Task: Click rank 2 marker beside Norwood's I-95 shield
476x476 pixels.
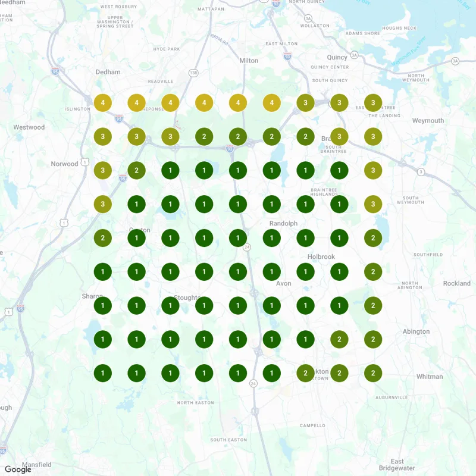Action: [x=137, y=170]
